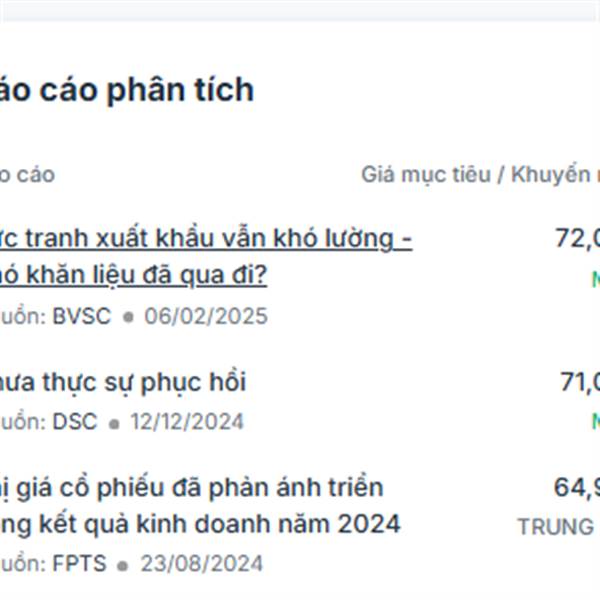Open the report 'giá cổ phiếu đã phản ánh triển'
The width and height of the screenshot is (600, 600).
192,488
